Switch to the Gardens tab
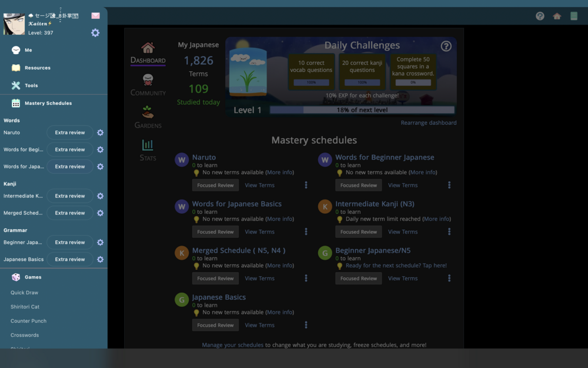This screenshot has height=368, width=588. tap(148, 117)
